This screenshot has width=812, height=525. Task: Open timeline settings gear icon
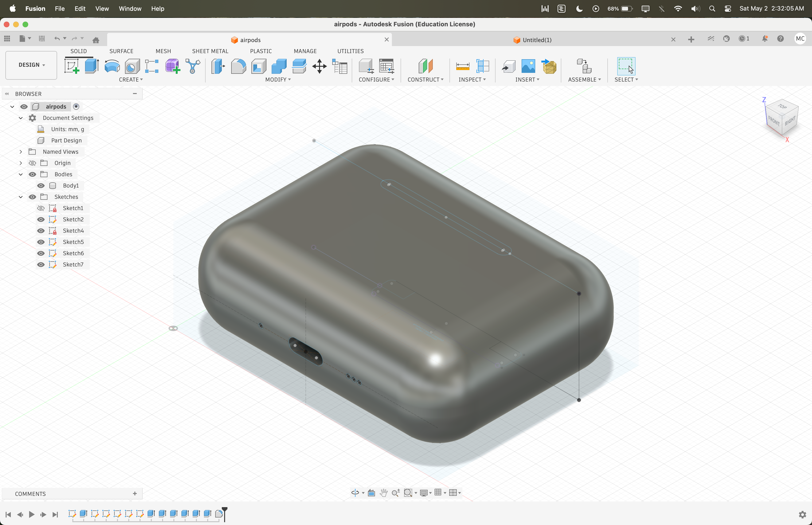[x=802, y=514]
